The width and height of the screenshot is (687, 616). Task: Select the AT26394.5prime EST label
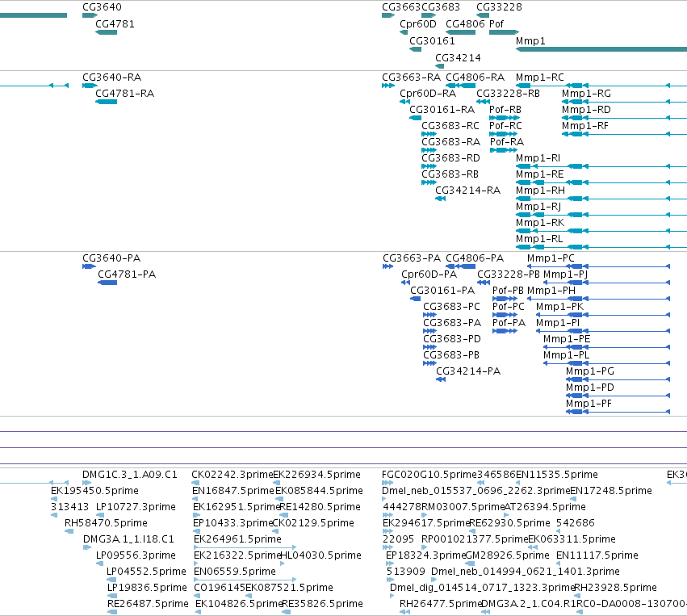(545, 507)
